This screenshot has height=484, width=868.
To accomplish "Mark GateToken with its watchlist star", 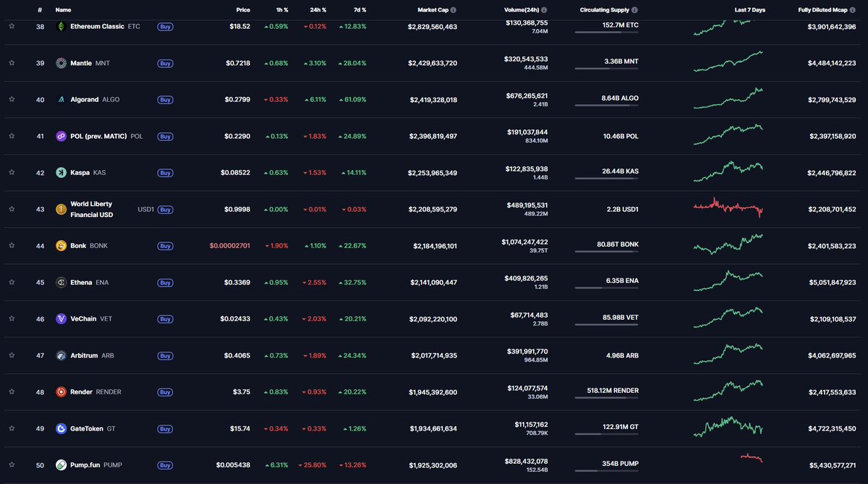I will point(12,428).
